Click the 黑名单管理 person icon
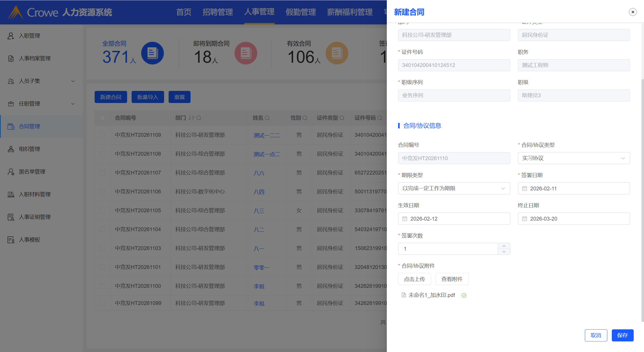 [11, 172]
